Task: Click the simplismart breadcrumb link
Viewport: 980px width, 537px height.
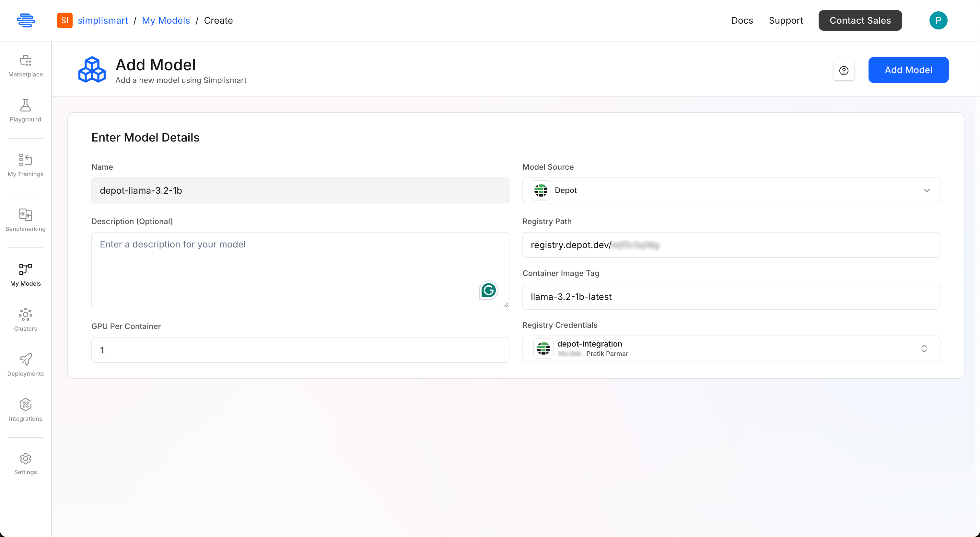Action: 103,20
